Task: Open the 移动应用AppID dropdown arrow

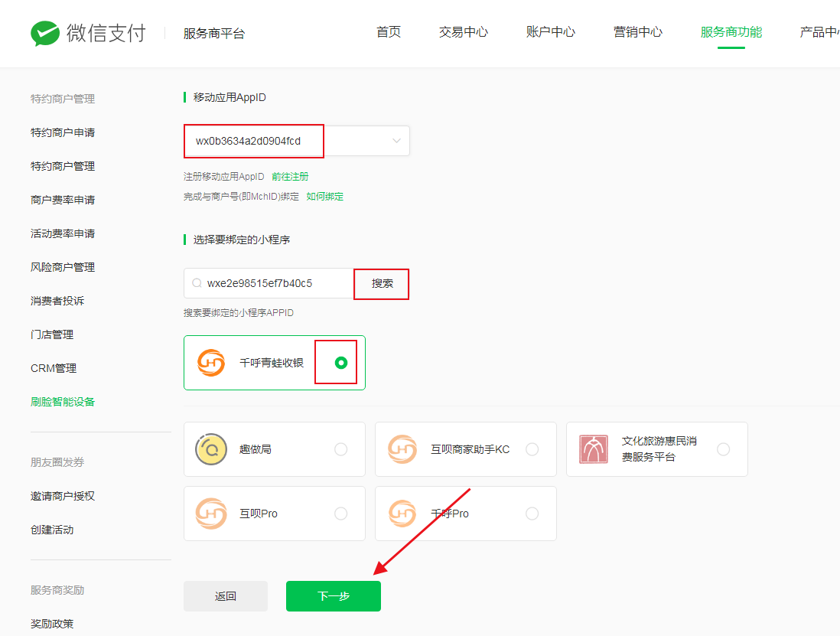Action: coord(396,141)
